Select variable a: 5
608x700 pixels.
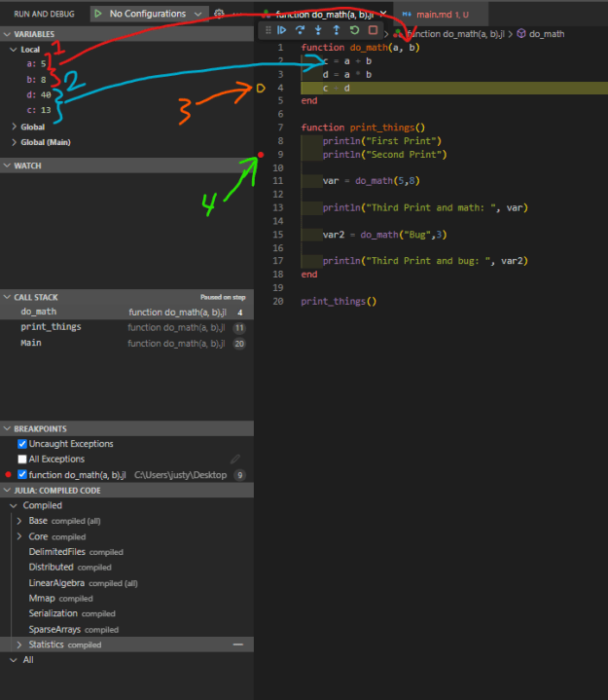tap(36, 64)
